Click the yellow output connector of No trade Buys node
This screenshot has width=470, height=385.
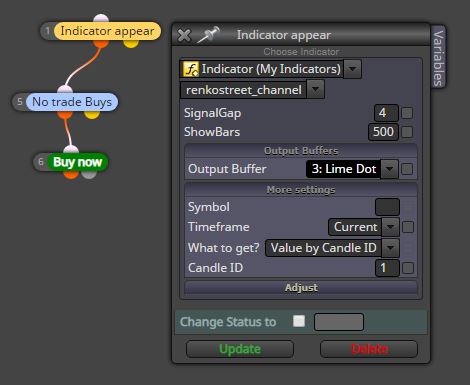(x=92, y=114)
